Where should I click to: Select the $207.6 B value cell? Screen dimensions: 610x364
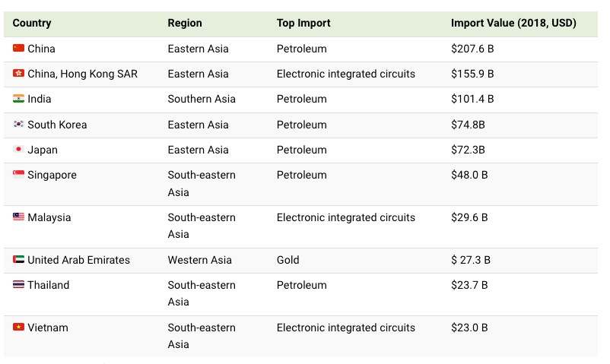coord(472,49)
